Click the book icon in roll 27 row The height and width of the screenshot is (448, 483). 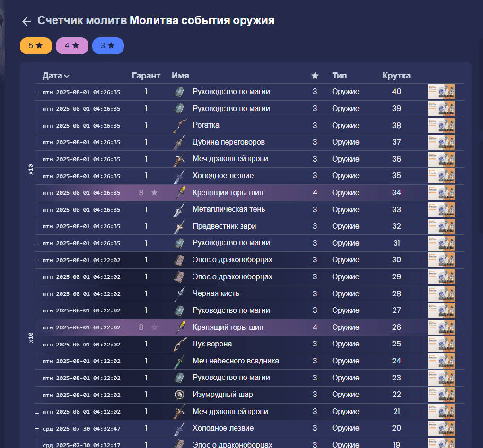(x=179, y=310)
